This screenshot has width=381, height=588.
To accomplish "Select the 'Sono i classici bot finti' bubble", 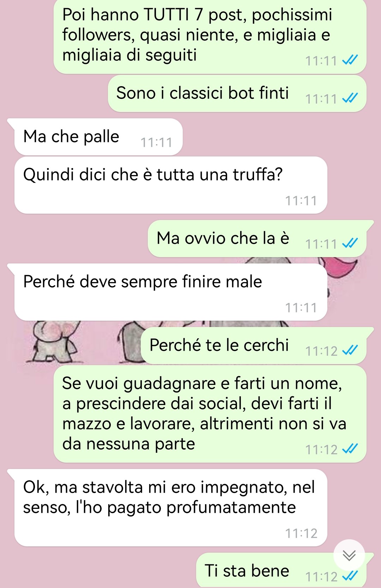I will pos(237,94).
